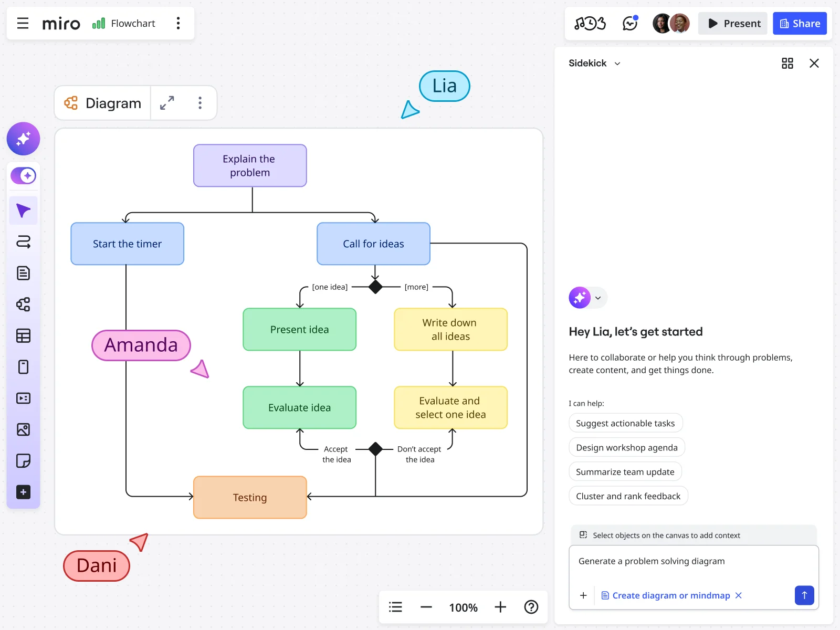Open the image upload tool

23,429
